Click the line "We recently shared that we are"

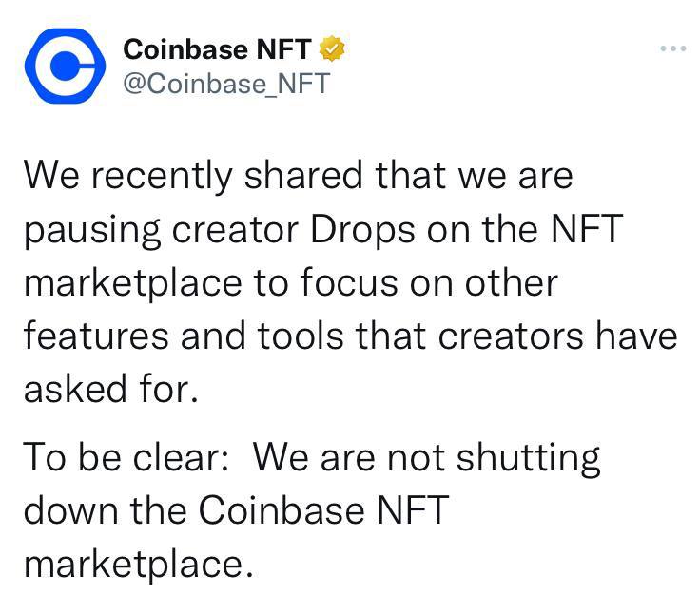coord(299,175)
